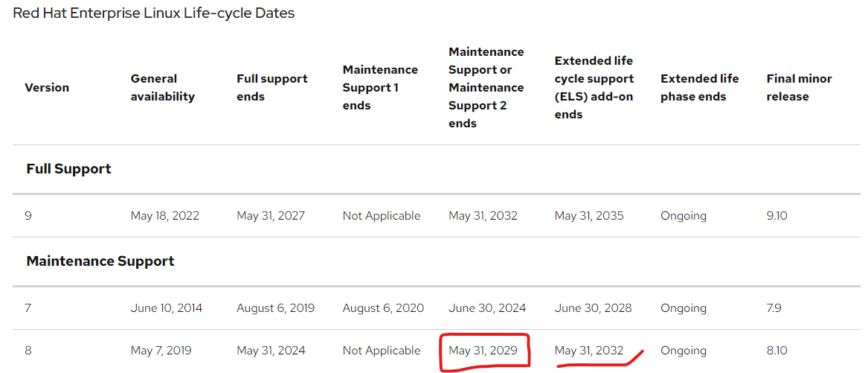Click the 8.10 final minor release cell
The width and height of the screenshot is (868, 373).
(777, 350)
